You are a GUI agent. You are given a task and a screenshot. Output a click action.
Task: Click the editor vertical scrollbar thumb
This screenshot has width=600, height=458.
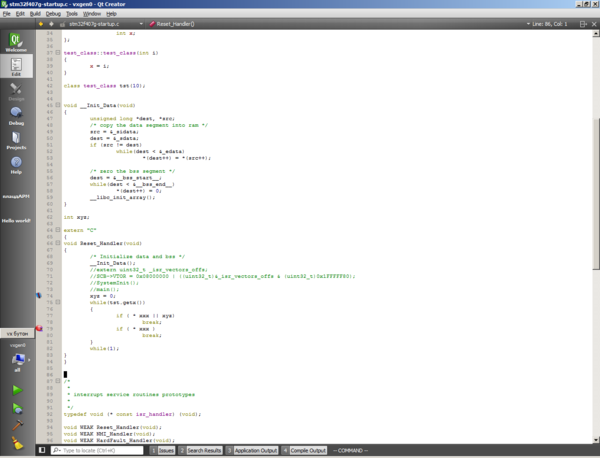596,193
